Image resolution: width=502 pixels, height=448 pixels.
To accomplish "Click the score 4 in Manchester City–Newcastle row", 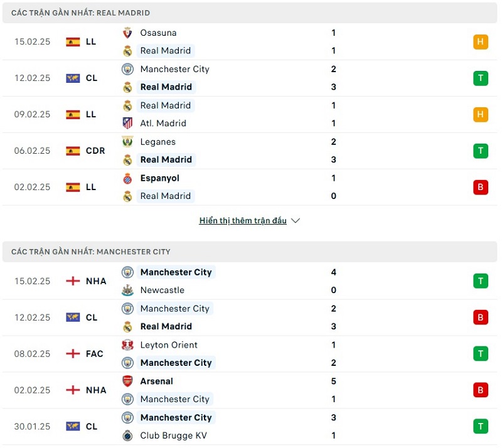I will (334, 272).
